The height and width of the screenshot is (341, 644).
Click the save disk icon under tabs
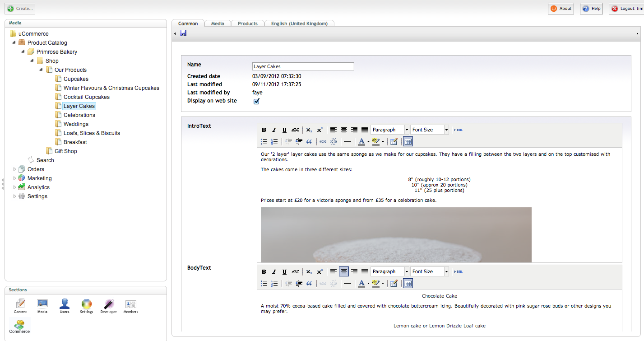point(183,33)
